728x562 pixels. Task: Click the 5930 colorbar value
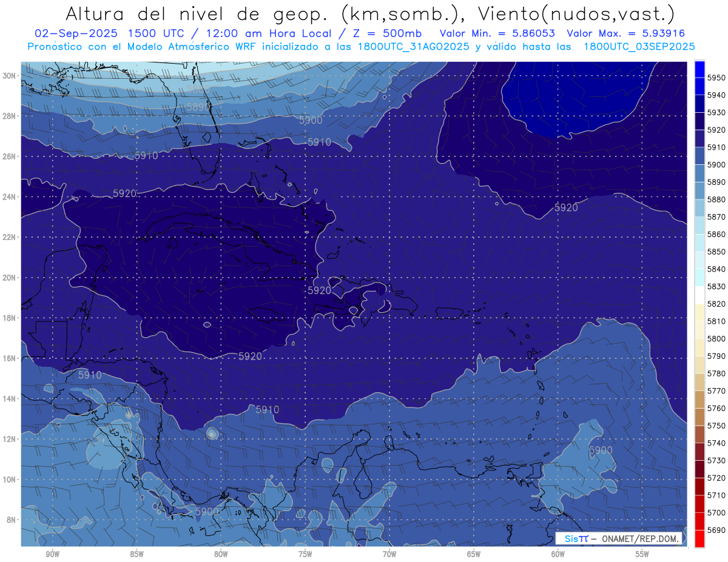[716, 113]
